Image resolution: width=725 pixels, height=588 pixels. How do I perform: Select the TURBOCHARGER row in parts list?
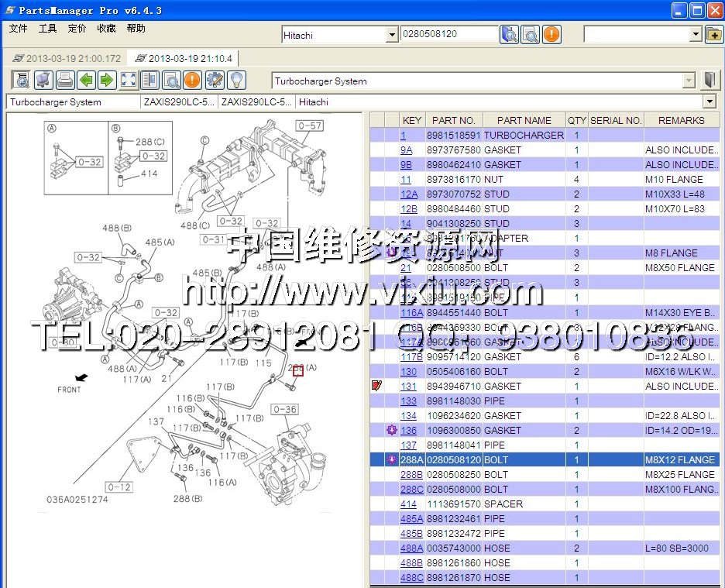click(x=524, y=135)
